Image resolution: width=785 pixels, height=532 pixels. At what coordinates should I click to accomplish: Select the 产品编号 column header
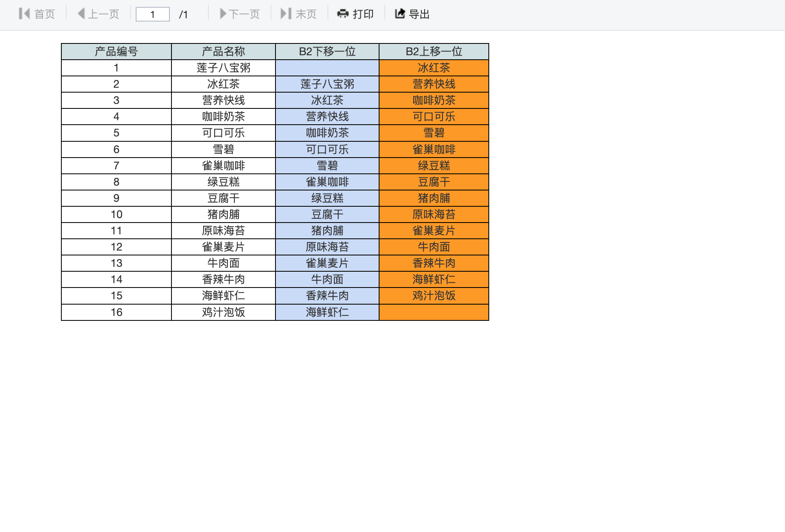tap(116, 52)
